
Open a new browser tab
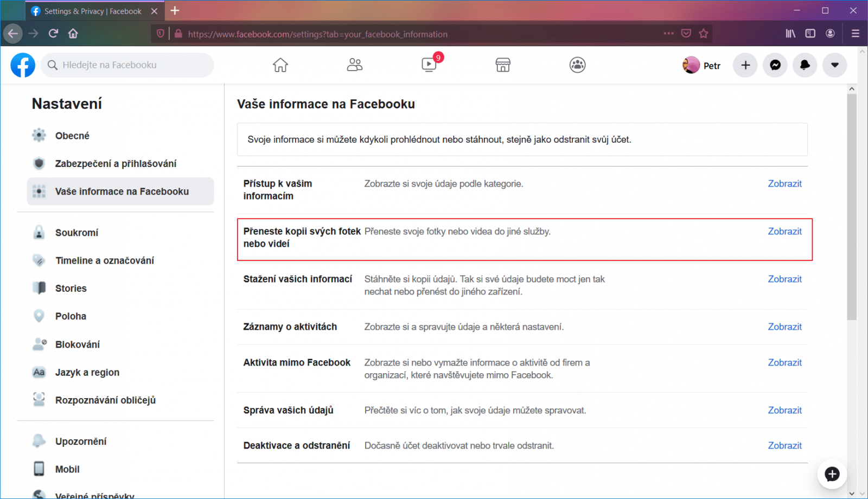tap(175, 11)
